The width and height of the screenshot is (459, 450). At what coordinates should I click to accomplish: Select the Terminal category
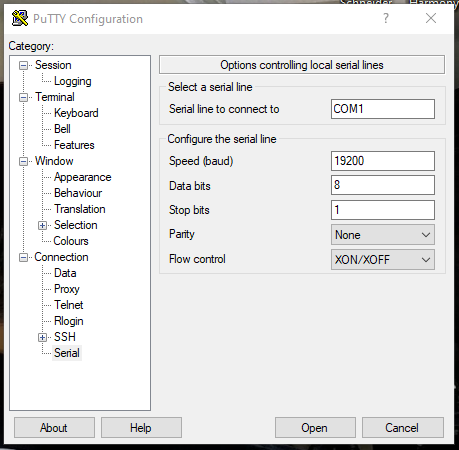coord(55,97)
